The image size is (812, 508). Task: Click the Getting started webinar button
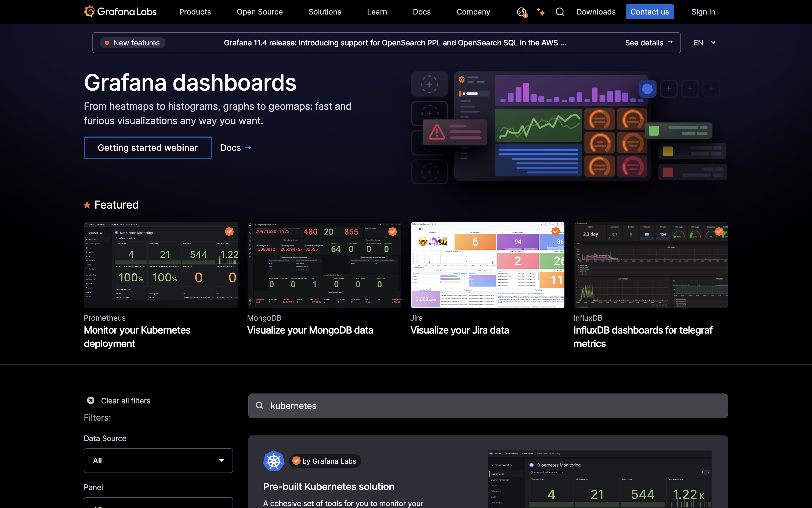coord(148,148)
